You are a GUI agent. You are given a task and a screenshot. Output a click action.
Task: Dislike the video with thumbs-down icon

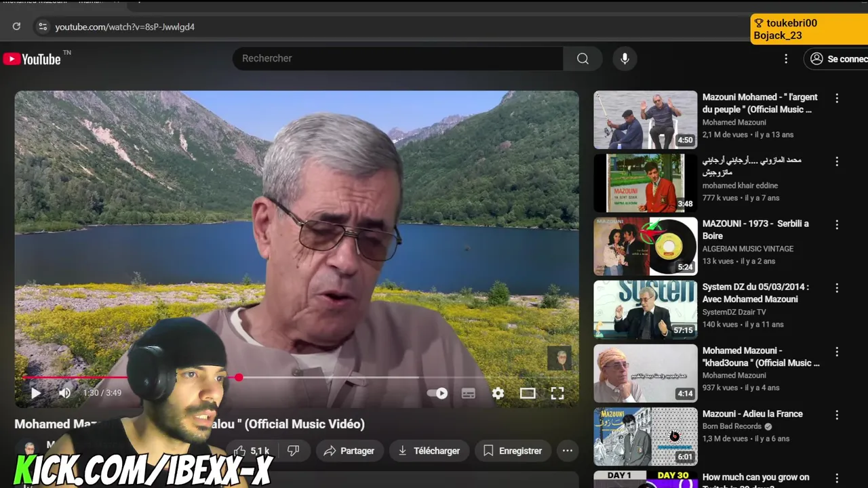click(294, 451)
